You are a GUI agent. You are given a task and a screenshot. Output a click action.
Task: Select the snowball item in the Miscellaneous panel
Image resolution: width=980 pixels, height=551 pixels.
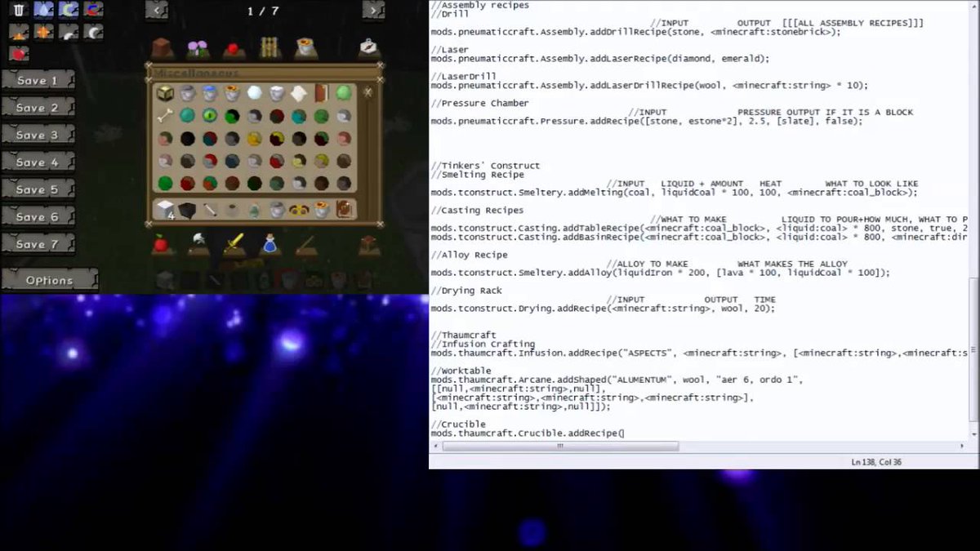(253, 91)
